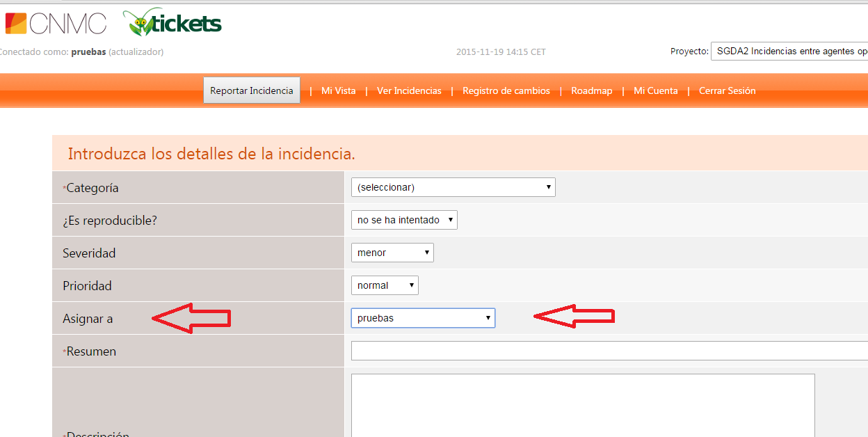Click the date and time stamp
Viewport: 868px width, 437px height.
click(x=501, y=52)
